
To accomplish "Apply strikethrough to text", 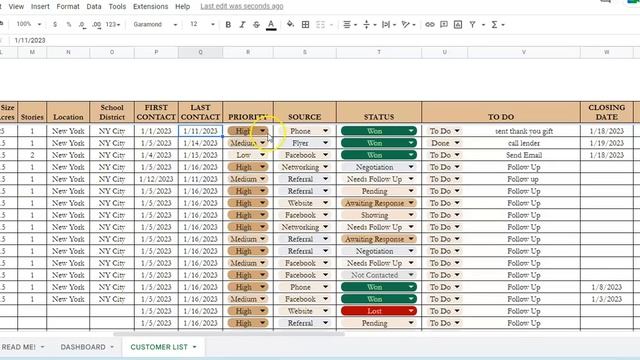I will (x=256, y=24).
